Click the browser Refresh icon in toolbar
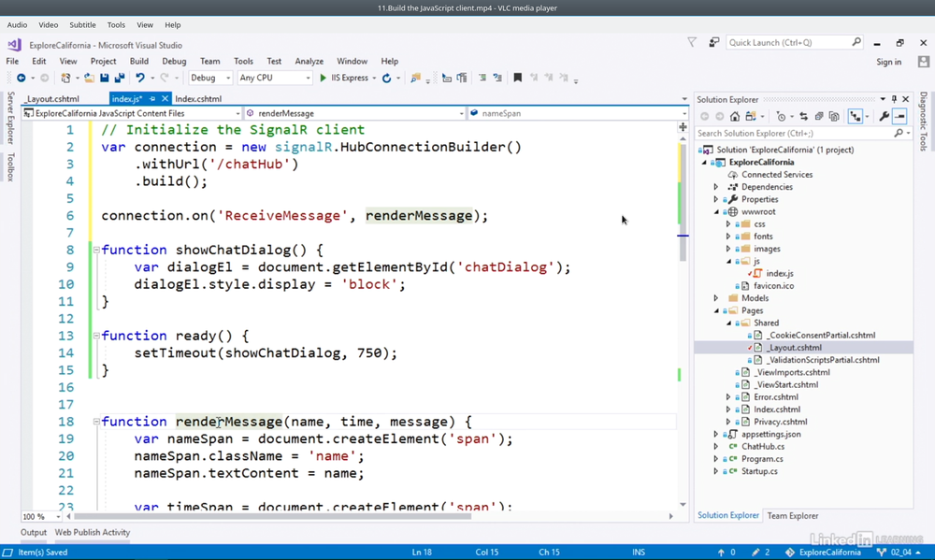The width and height of the screenshot is (935, 560). pyautogui.click(x=386, y=79)
